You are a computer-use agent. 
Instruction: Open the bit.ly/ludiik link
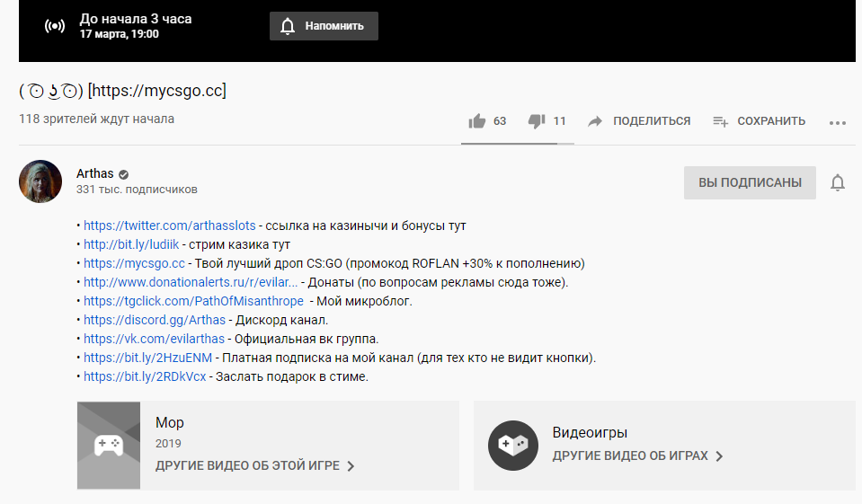tap(131, 244)
